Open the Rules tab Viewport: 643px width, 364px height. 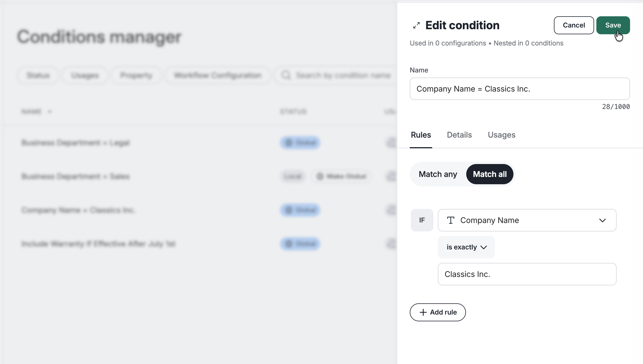421,135
